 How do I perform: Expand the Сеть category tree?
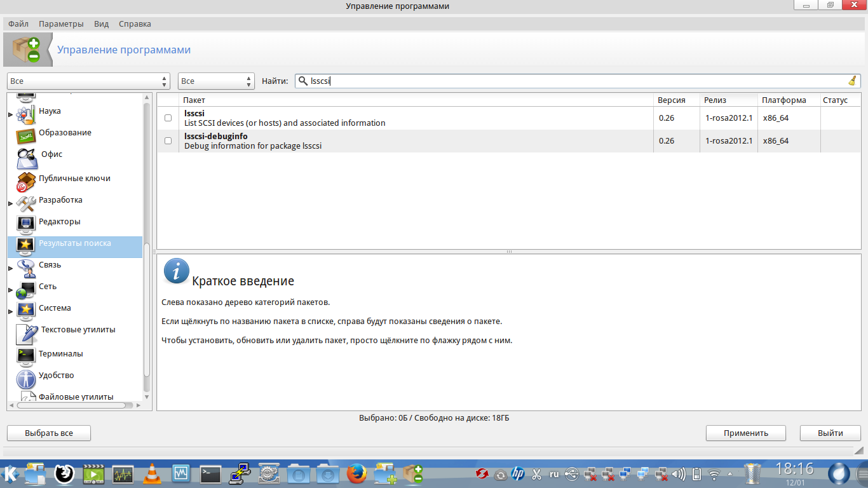10,290
